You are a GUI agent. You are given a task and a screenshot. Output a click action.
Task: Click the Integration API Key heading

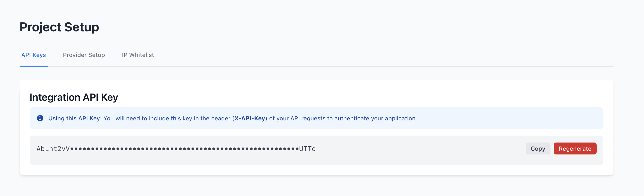[x=74, y=97]
